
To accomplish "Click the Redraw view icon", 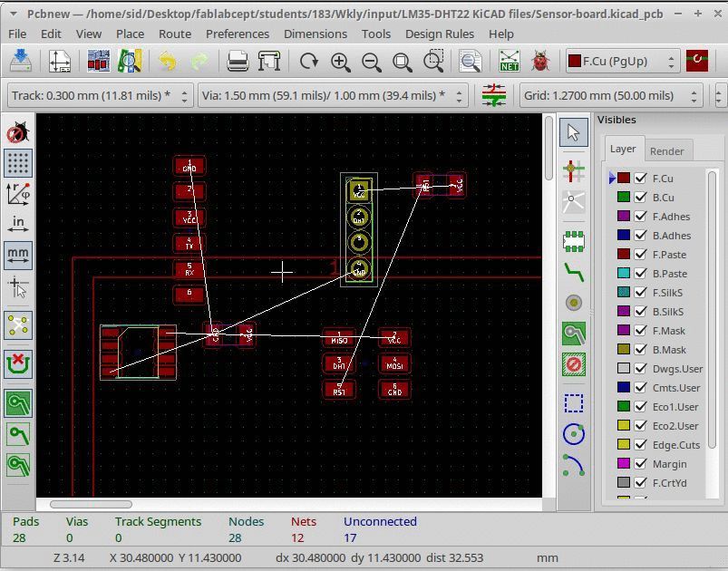I will point(309,62).
